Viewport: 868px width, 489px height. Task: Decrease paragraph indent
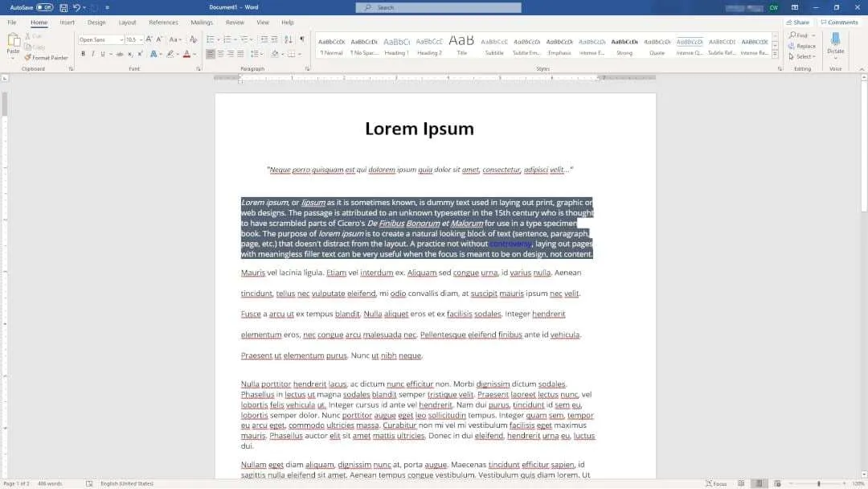click(x=264, y=39)
